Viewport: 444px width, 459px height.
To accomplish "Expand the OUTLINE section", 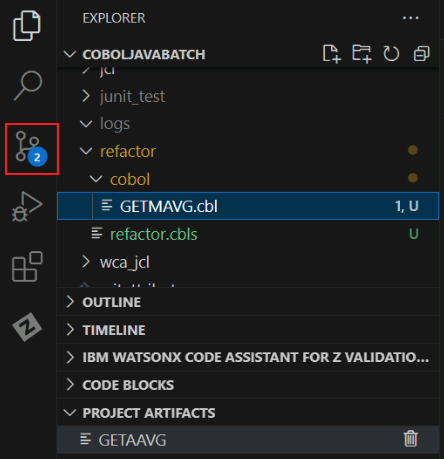I will [70, 302].
